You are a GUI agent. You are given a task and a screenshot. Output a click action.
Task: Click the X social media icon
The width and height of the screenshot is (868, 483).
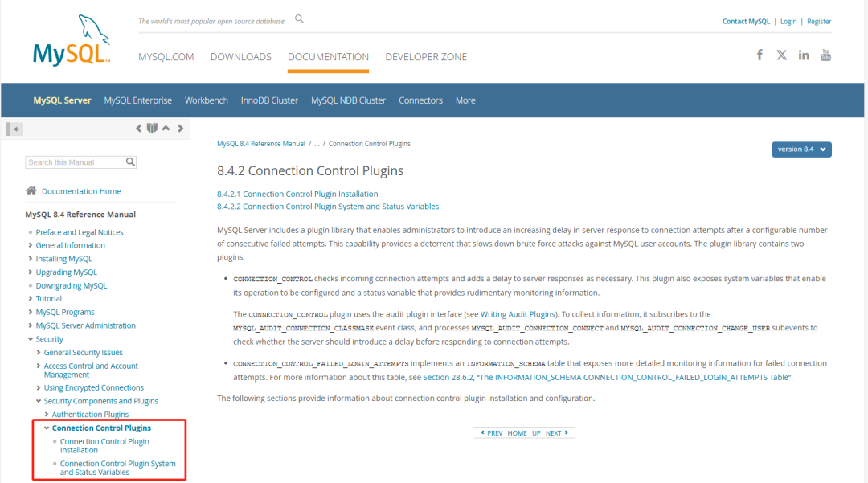click(781, 55)
